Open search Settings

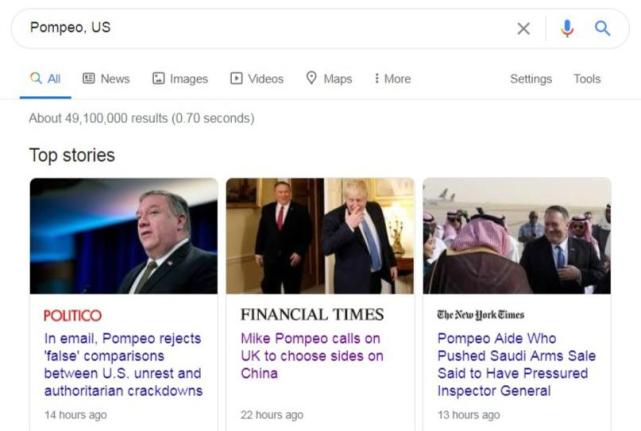530,79
